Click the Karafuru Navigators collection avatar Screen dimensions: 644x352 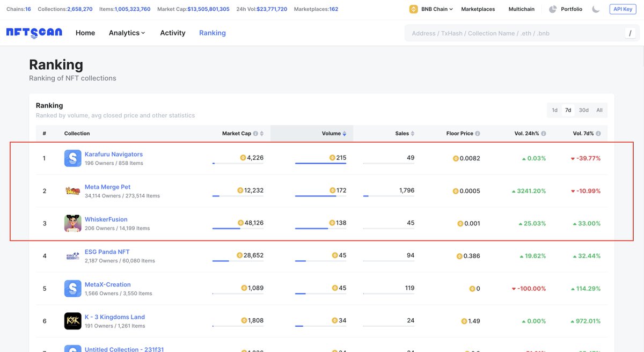pos(72,158)
